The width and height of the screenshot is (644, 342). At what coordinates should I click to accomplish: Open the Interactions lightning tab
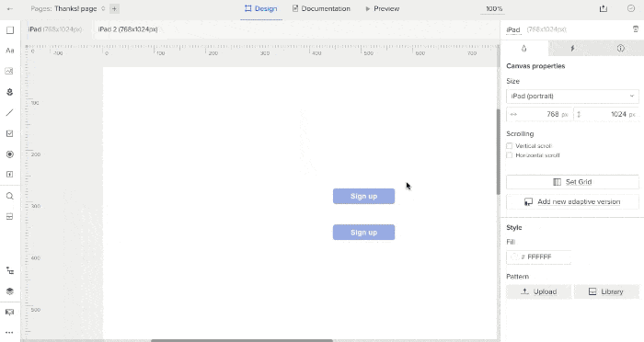[572, 49]
